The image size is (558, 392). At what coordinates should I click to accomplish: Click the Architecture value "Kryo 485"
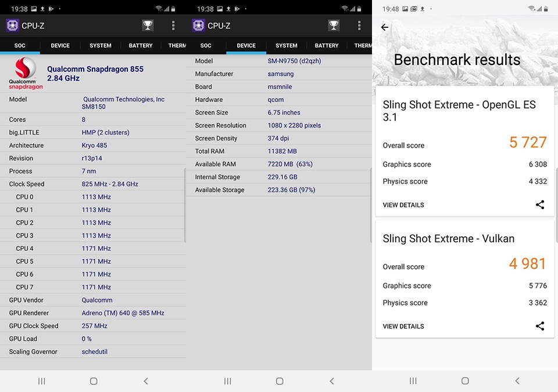(94, 145)
